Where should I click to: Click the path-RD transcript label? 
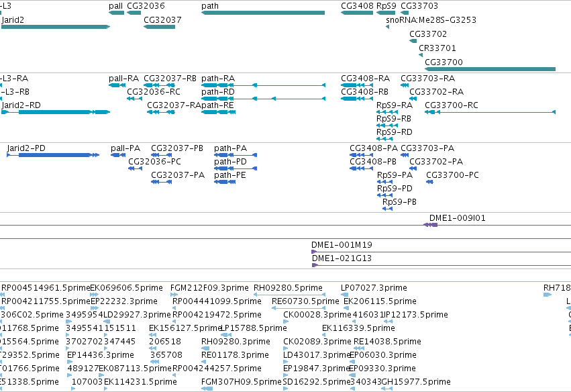click(x=218, y=92)
